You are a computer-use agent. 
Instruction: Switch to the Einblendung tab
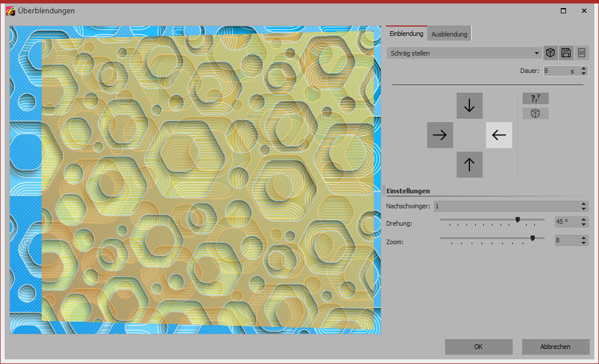pos(406,34)
